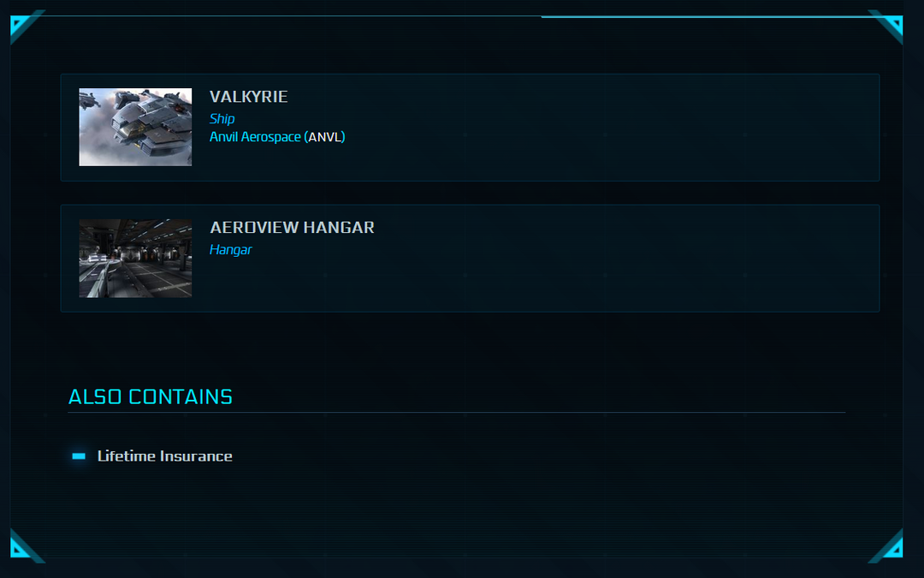Open the Aeroview Hangar thumbnail image
The height and width of the screenshot is (578, 924).
(135, 258)
